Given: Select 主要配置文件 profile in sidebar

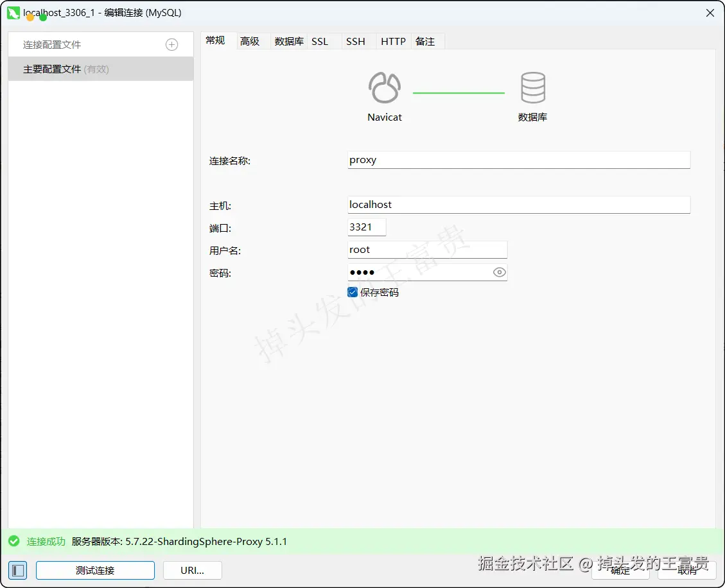Looking at the screenshot, I should (101, 69).
